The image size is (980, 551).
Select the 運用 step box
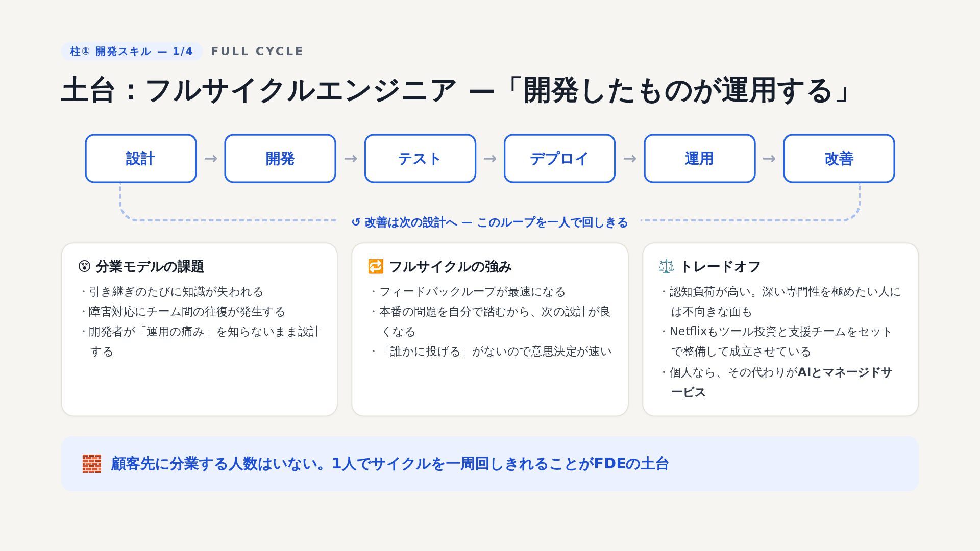[x=699, y=159]
